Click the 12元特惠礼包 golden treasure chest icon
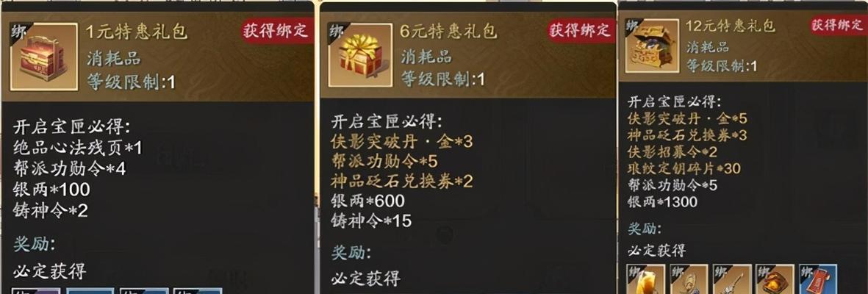This screenshot has height=294, width=868. click(x=652, y=46)
